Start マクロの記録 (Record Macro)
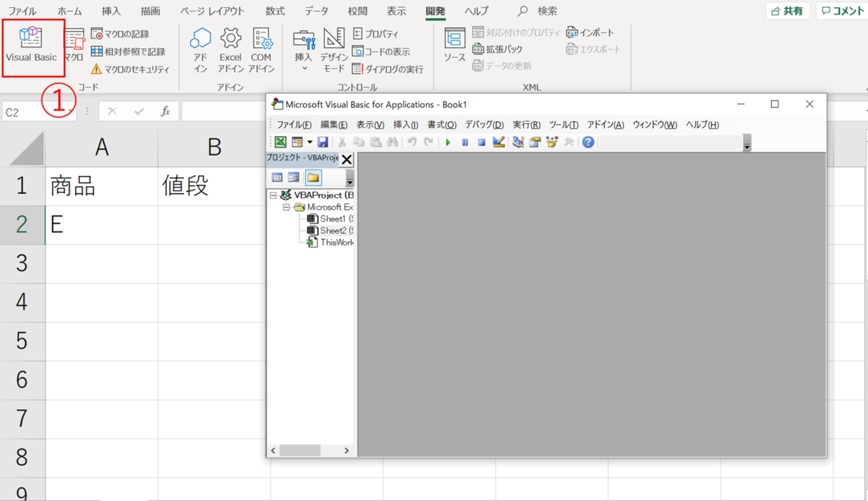The height and width of the screenshot is (501, 868). pyautogui.click(x=121, y=34)
